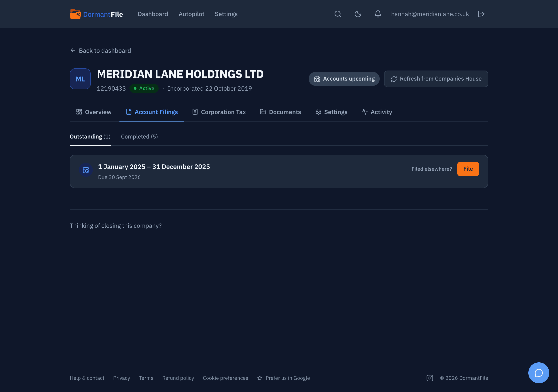Viewport: 558px width, 392px height.
Task: Select the Account Filings tab
Action: (x=152, y=112)
